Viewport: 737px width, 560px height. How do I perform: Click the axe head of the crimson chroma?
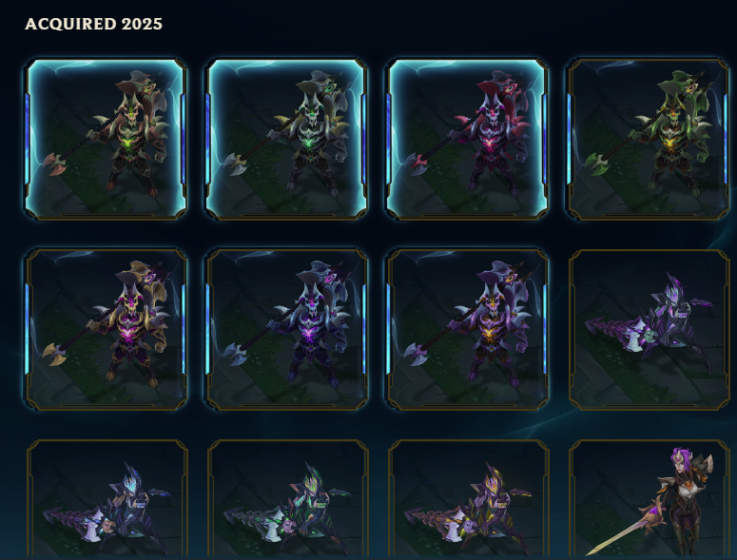417,164
